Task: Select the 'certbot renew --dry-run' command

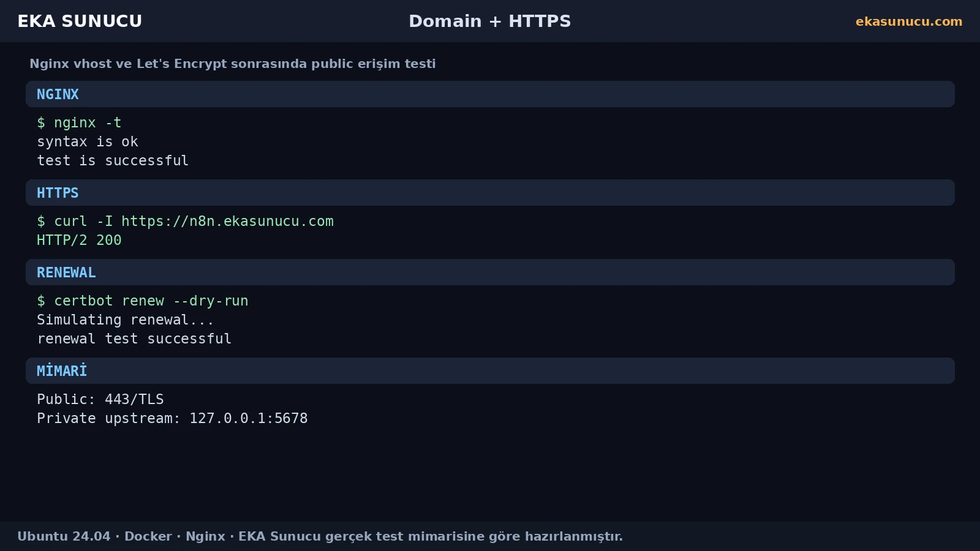Action: pyautogui.click(x=143, y=301)
